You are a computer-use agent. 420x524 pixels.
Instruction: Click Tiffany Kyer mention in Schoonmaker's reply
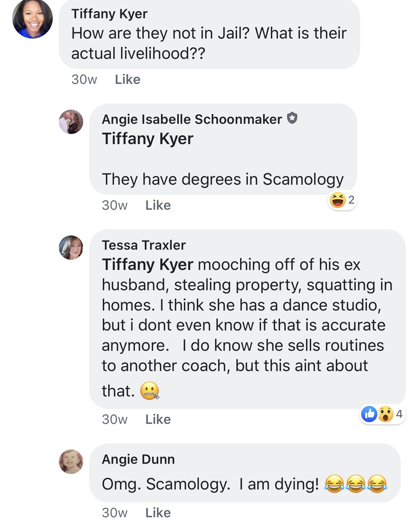click(147, 139)
